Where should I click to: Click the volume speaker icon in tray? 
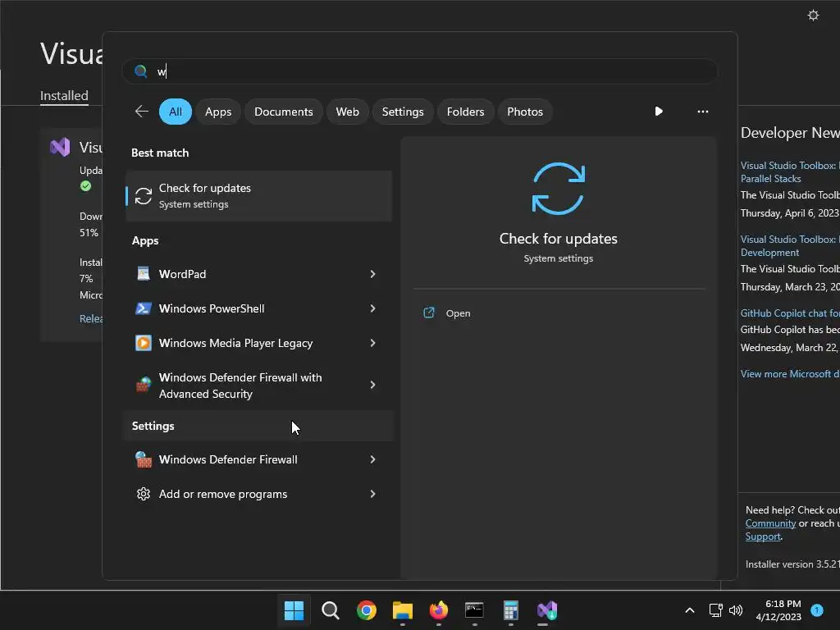pos(736,610)
